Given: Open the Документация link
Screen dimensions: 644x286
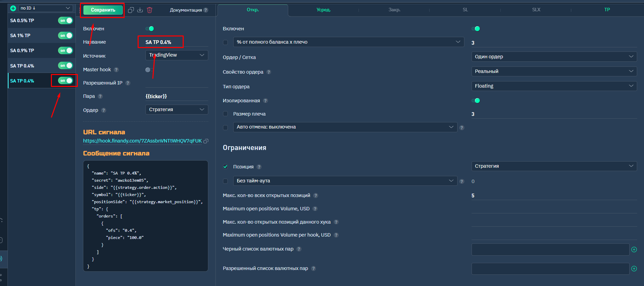Looking at the screenshot, I should coord(186,10).
